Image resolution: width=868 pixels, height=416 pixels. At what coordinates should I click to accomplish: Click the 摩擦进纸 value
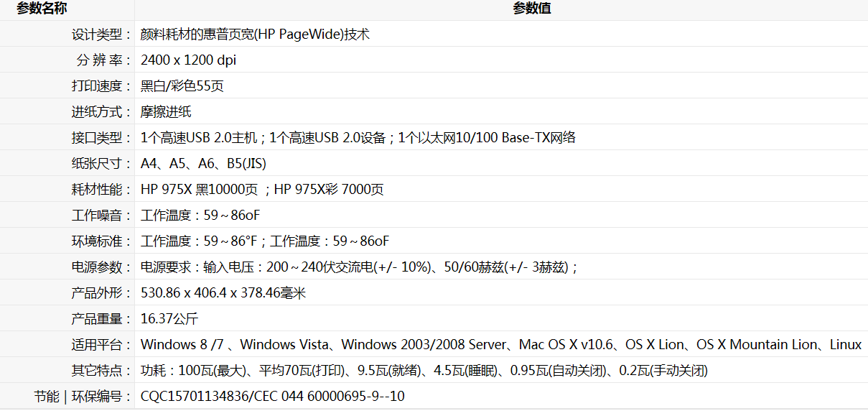click(x=166, y=111)
